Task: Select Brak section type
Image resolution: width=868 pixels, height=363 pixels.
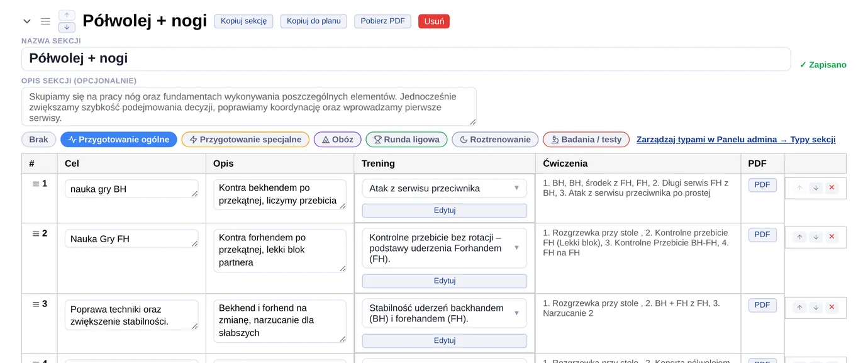Action: (x=38, y=140)
